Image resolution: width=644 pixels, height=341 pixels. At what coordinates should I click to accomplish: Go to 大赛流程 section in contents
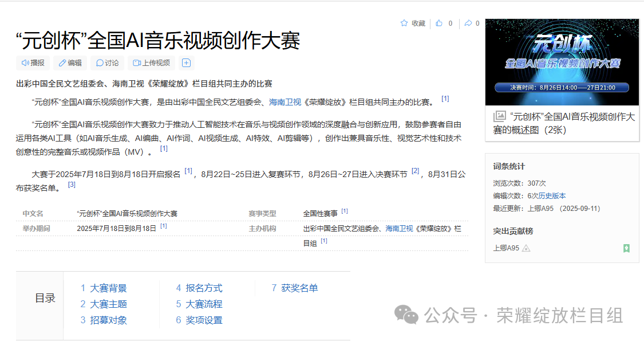click(x=204, y=304)
